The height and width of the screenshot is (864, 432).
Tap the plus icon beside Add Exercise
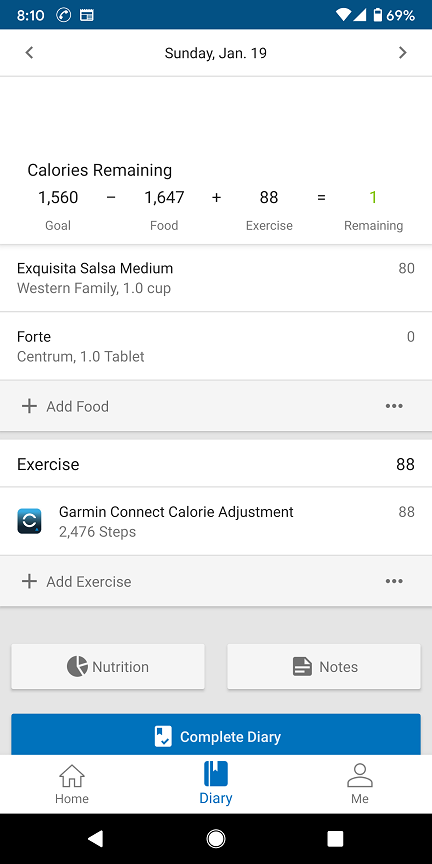[x=29, y=581]
